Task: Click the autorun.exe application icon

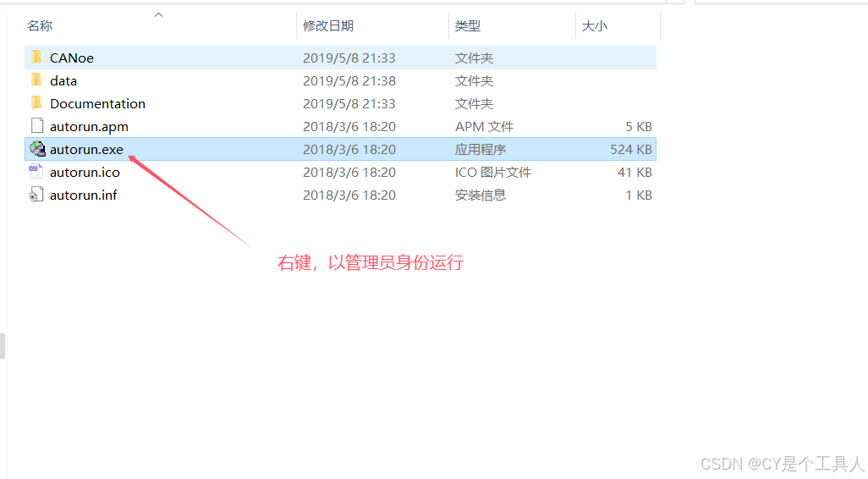Action: pos(37,149)
